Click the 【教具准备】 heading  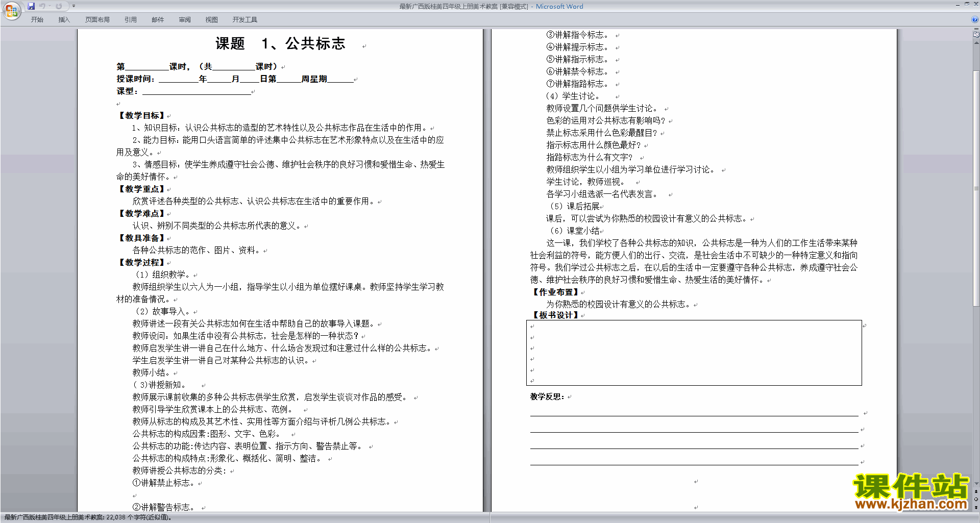[141, 238]
